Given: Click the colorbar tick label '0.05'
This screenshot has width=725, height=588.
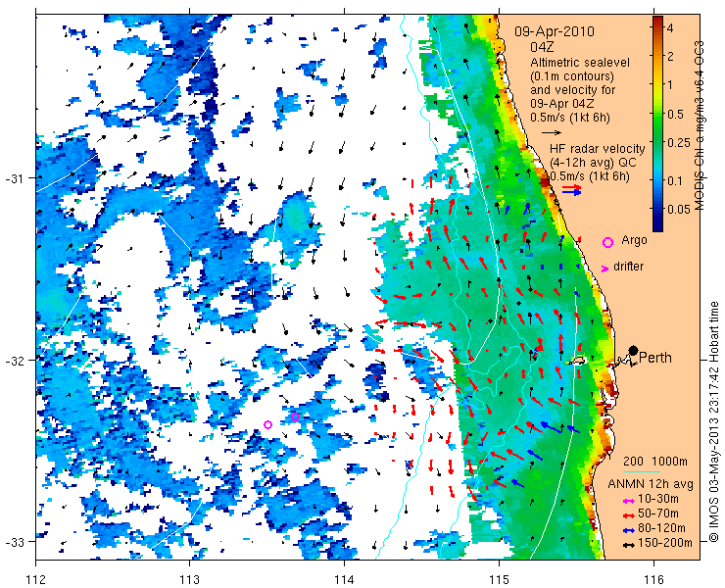Looking at the screenshot, I should [x=679, y=210].
